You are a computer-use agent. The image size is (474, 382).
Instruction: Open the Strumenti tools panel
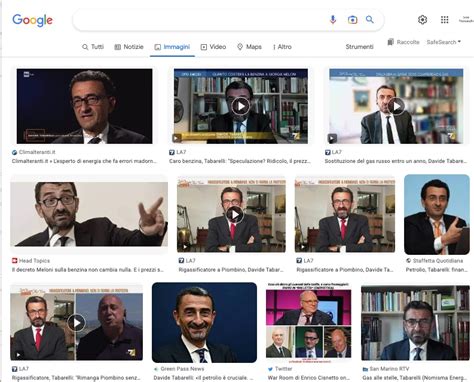tap(359, 47)
